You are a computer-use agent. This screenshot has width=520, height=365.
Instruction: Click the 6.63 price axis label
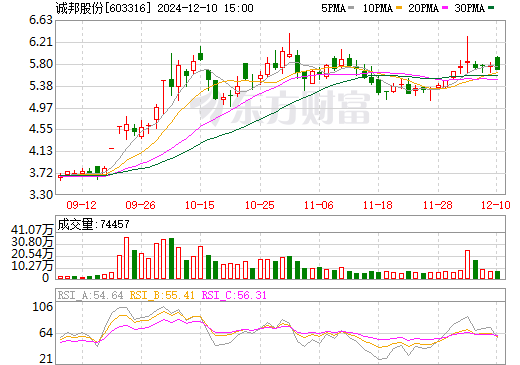[41, 20]
